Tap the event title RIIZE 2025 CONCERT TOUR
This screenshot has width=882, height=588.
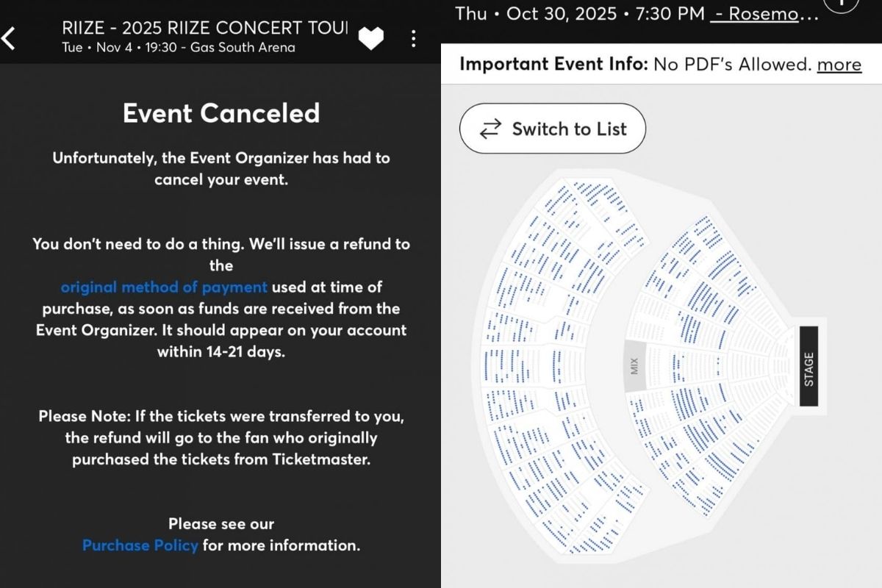[x=202, y=28]
